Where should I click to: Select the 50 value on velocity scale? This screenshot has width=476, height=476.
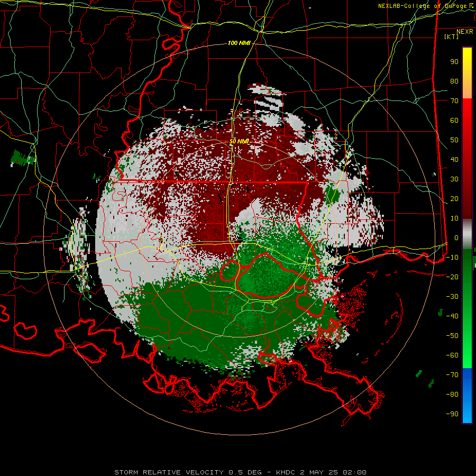coord(454,140)
